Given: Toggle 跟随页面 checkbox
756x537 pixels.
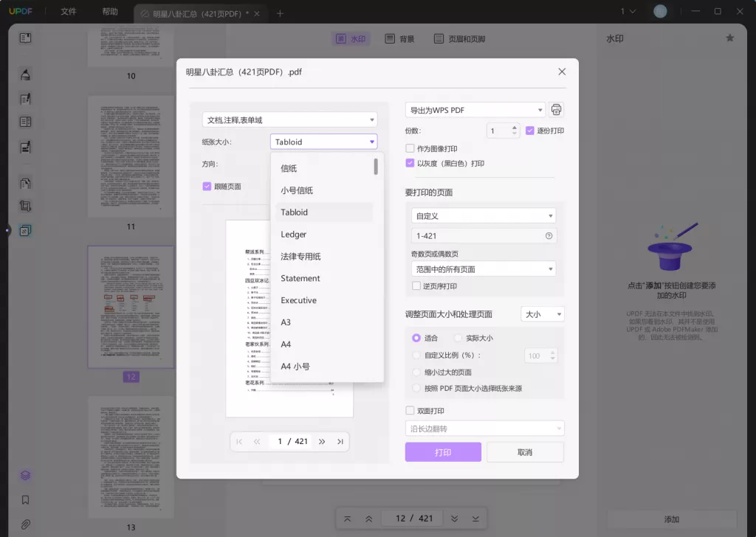Looking at the screenshot, I should [x=207, y=187].
